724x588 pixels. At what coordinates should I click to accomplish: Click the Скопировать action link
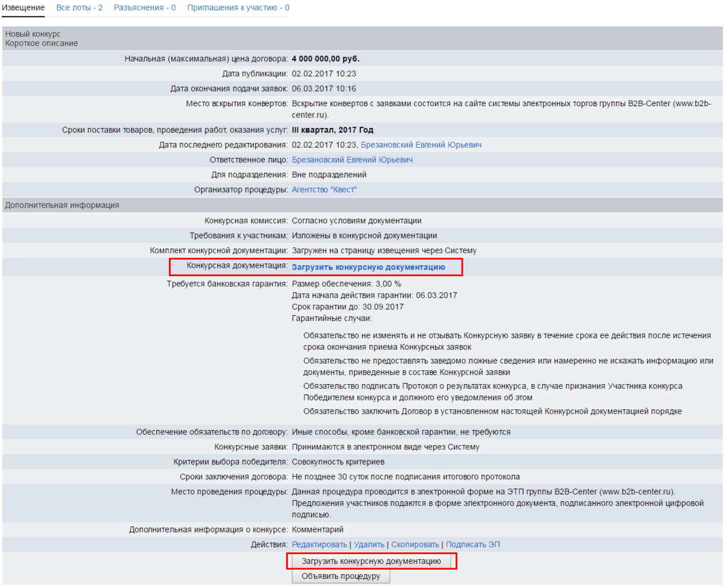point(416,545)
